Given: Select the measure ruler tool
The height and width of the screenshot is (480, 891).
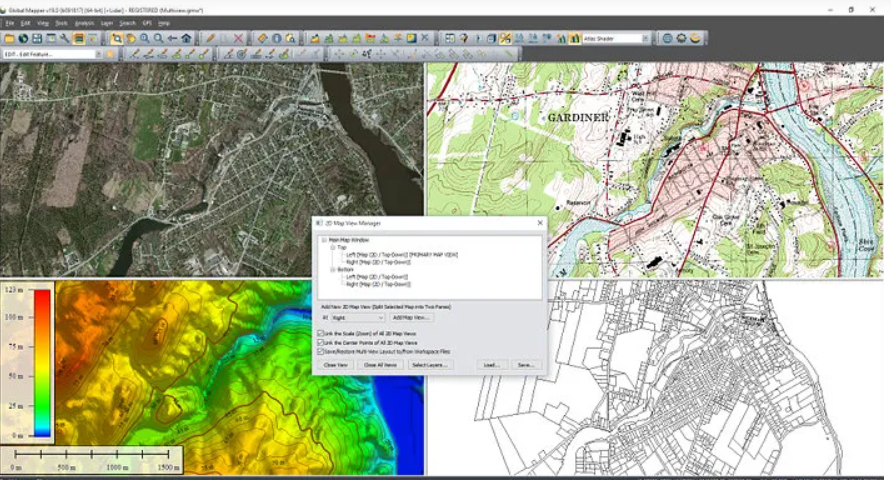Looking at the screenshot, I should pyautogui.click(x=262, y=39).
